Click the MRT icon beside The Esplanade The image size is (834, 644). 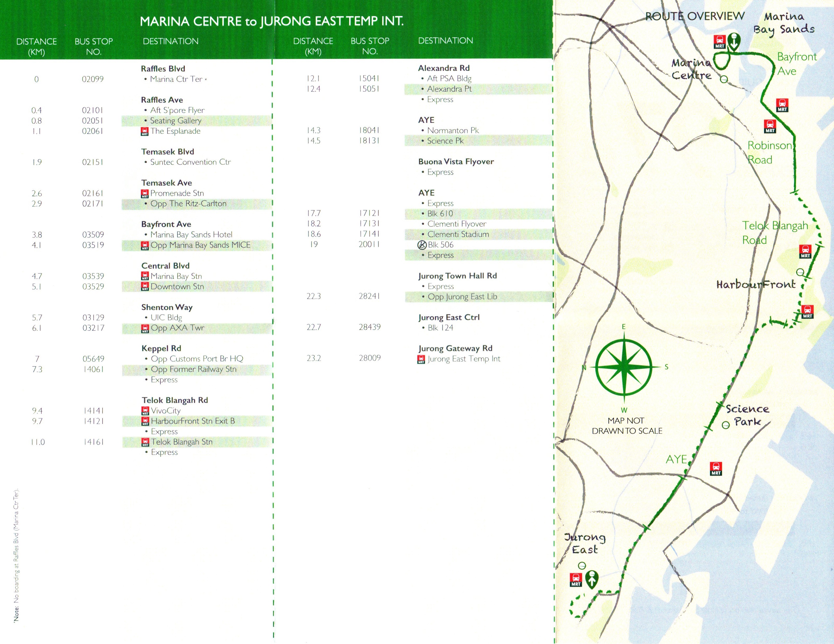tap(144, 132)
